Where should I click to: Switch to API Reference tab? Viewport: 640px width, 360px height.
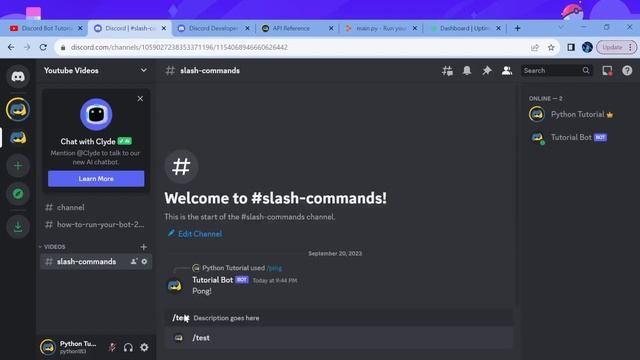(291, 28)
